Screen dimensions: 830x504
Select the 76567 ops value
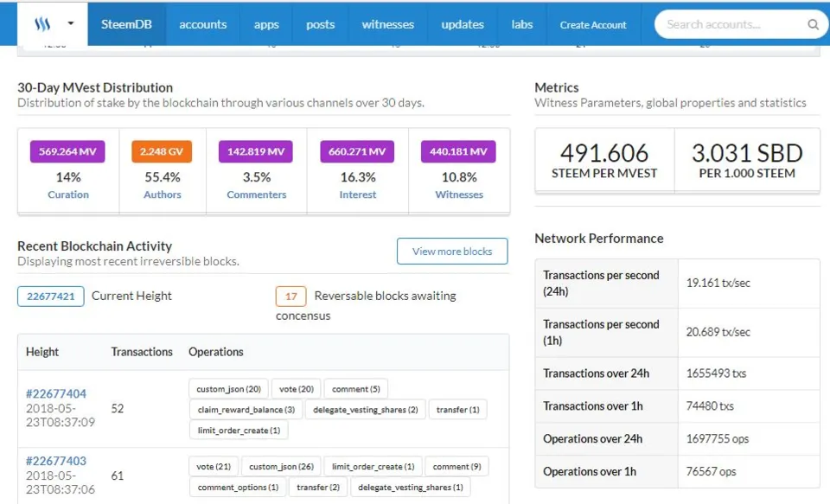click(x=711, y=472)
